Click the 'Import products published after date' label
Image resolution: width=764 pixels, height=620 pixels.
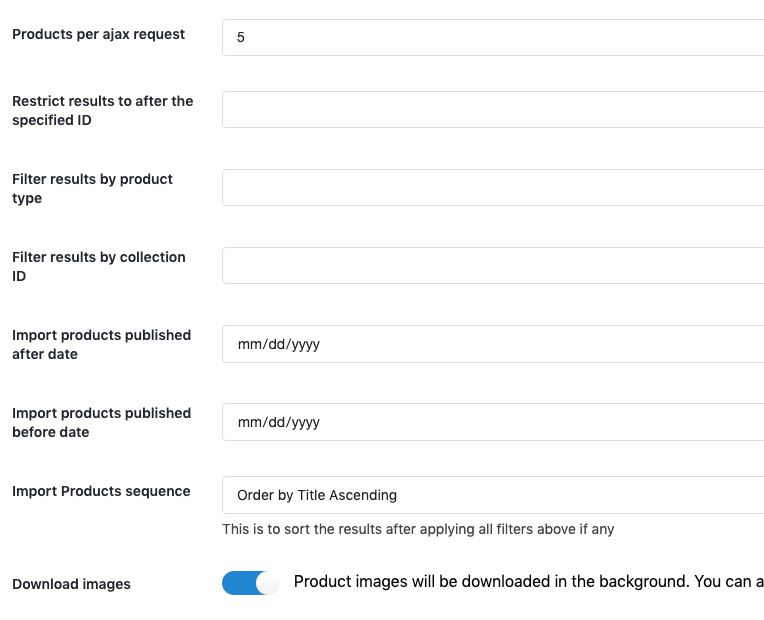click(101, 344)
